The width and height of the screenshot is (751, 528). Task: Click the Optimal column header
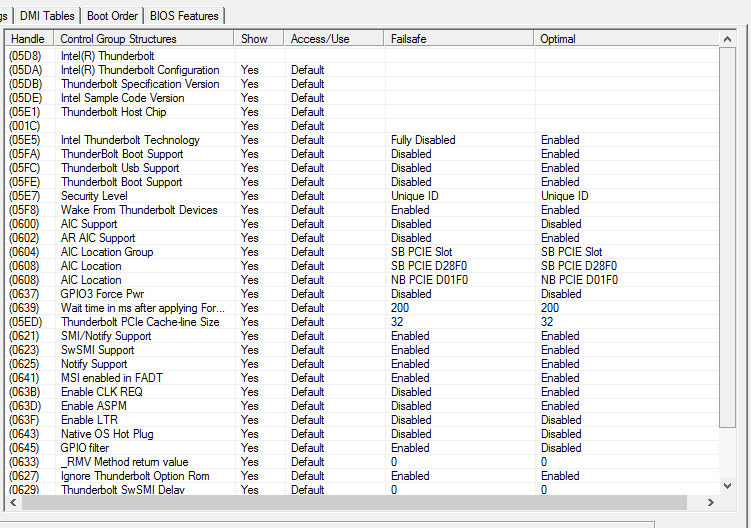coord(626,39)
